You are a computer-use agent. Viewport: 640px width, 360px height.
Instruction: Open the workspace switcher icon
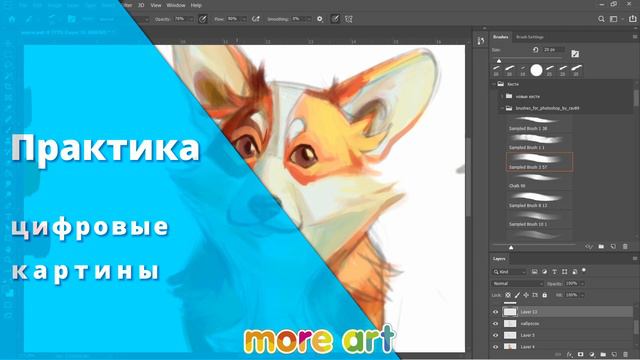tap(613, 19)
